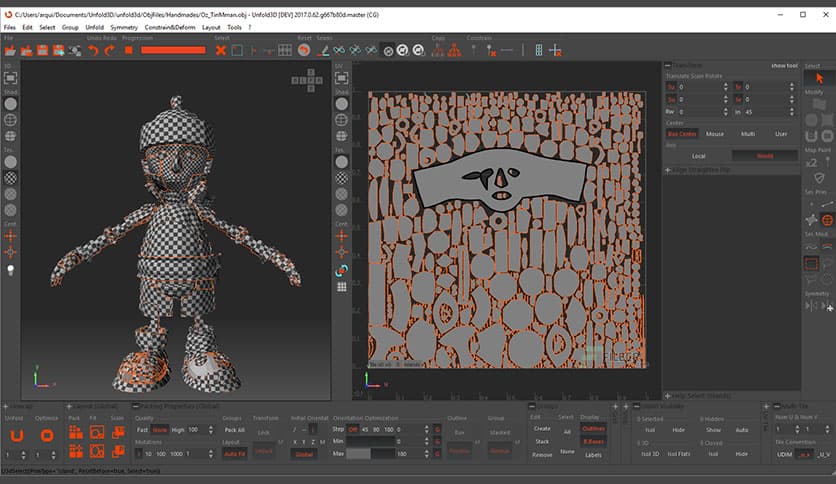Click the Unfold U icon

click(17, 436)
